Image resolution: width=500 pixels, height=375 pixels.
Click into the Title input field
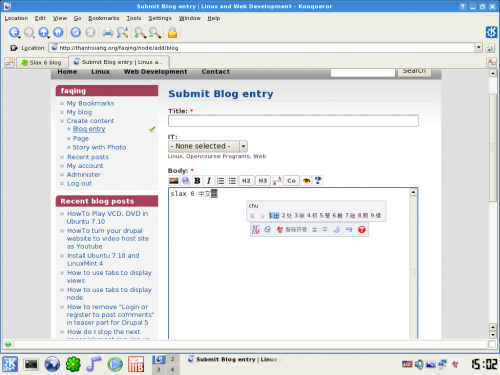293,121
